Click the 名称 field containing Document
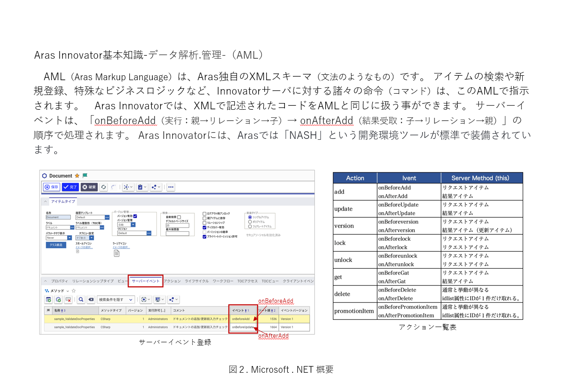Image resolution: width=581 pixels, height=392 pixels. [58, 217]
